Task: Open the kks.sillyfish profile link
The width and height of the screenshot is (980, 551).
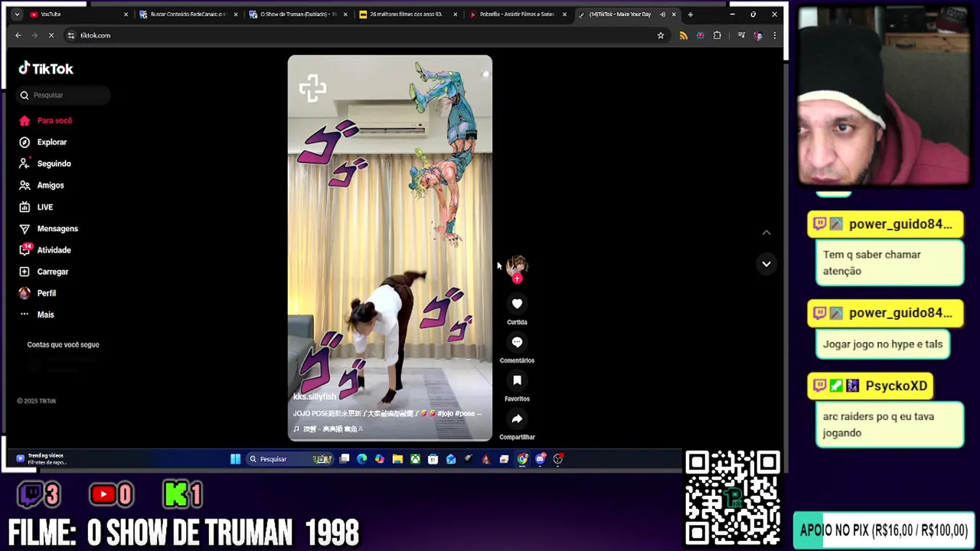Action: [x=314, y=396]
